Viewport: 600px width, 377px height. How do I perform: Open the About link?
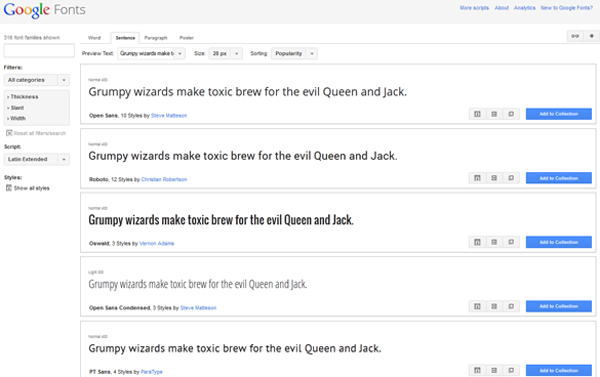[x=501, y=8]
